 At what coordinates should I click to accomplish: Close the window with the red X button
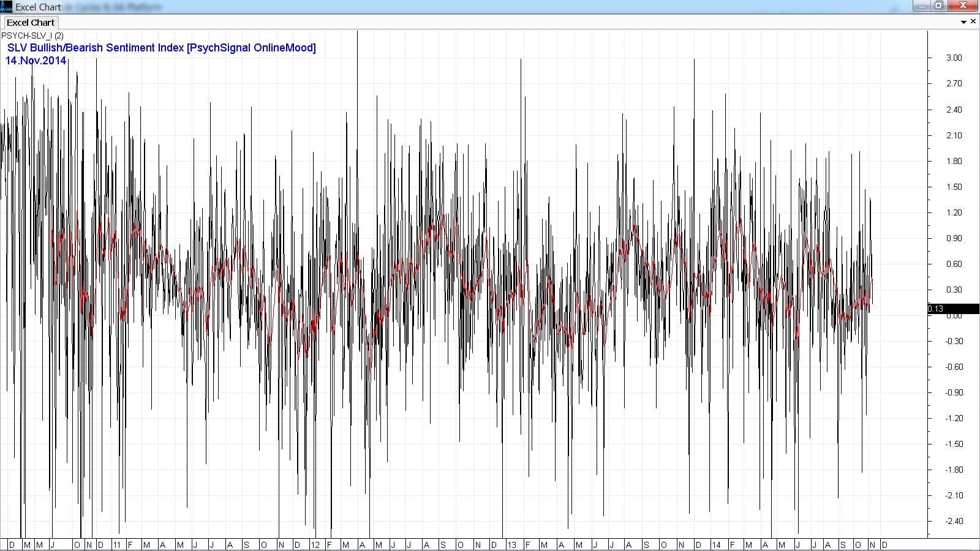coord(963,5)
